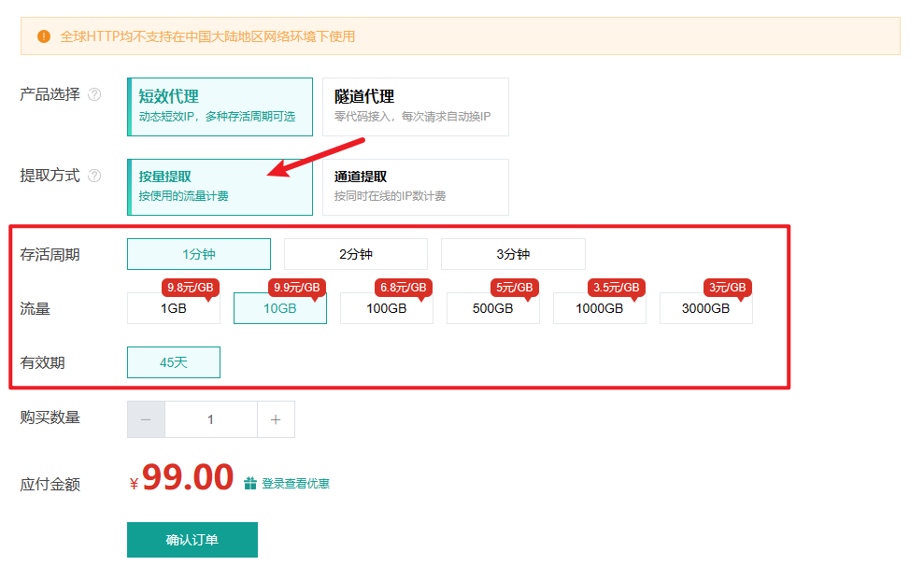Click the purchase quantity input field
Screen dimensions: 924x580
point(210,420)
